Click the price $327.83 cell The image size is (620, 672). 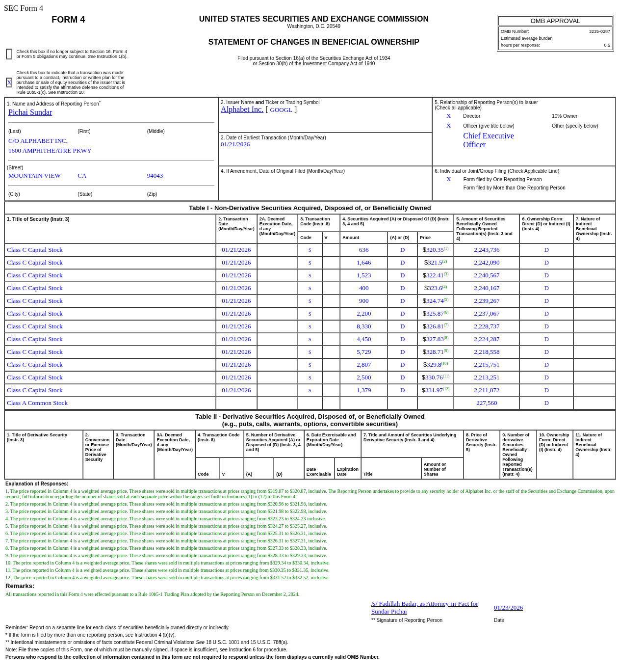[436, 339]
